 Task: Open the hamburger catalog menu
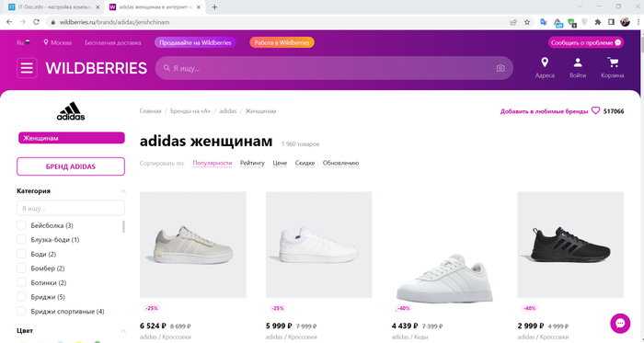27,68
